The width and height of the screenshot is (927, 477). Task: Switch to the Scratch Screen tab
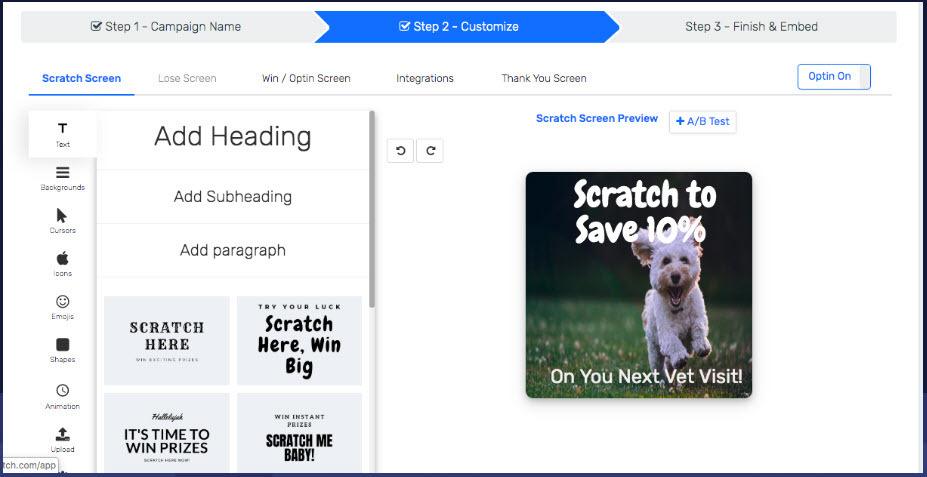pyautogui.click(x=82, y=78)
